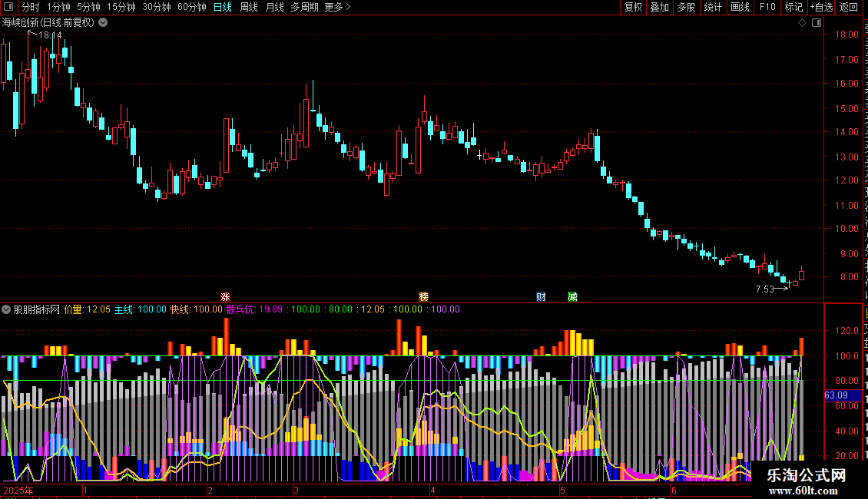This screenshot has height=499, width=868.
Task: Click the diamond icon above the price axis
Action: pos(802,22)
